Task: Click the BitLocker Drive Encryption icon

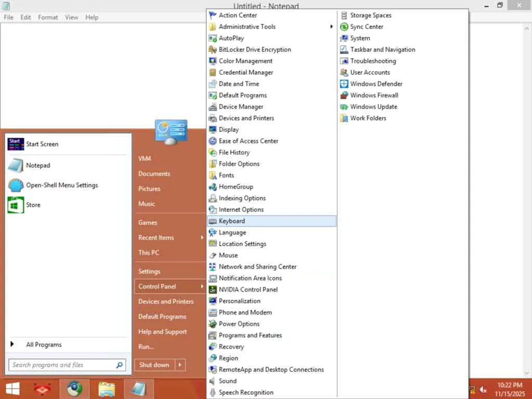Action: coord(212,49)
